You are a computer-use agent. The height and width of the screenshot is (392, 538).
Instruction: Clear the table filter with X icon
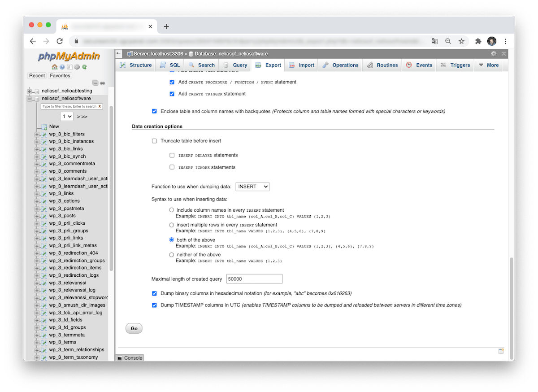(x=100, y=107)
